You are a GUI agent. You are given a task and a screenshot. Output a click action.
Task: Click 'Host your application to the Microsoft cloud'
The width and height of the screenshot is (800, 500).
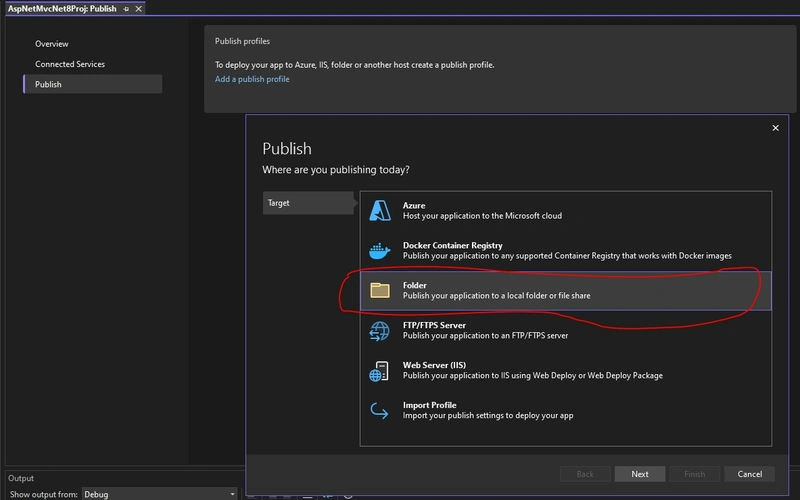tap(482, 216)
